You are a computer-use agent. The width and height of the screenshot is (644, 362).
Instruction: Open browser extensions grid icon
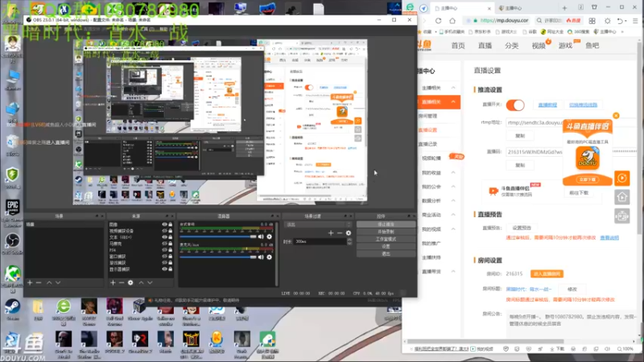tap(592, 21)
